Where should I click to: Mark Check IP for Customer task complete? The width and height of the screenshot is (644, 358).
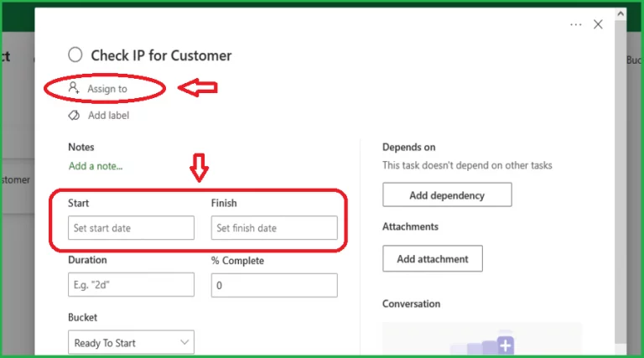pyautogui.click(x=75, y=54)
